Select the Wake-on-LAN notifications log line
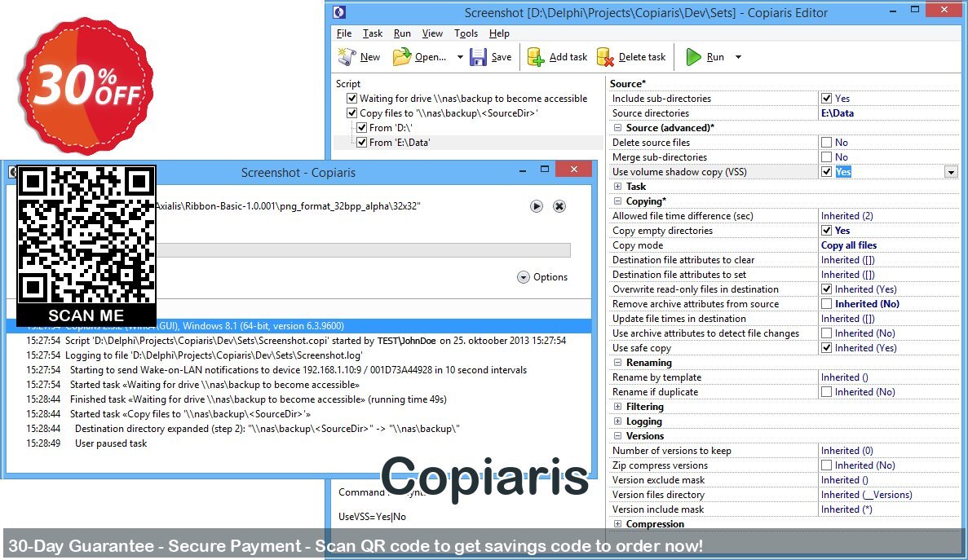 click(298, 370)
